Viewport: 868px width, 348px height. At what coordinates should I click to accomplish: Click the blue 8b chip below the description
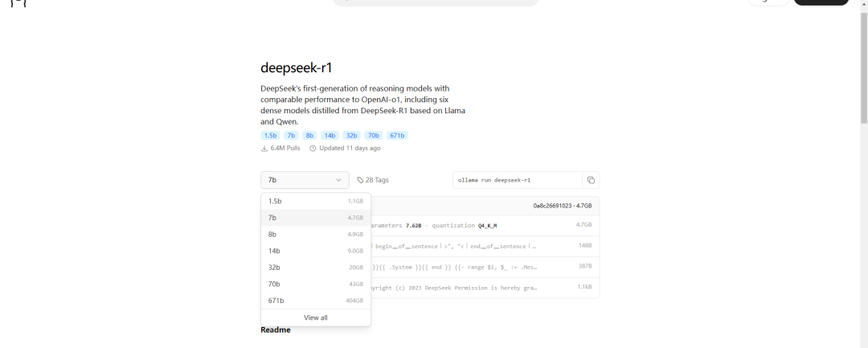(x=309, y=136)
